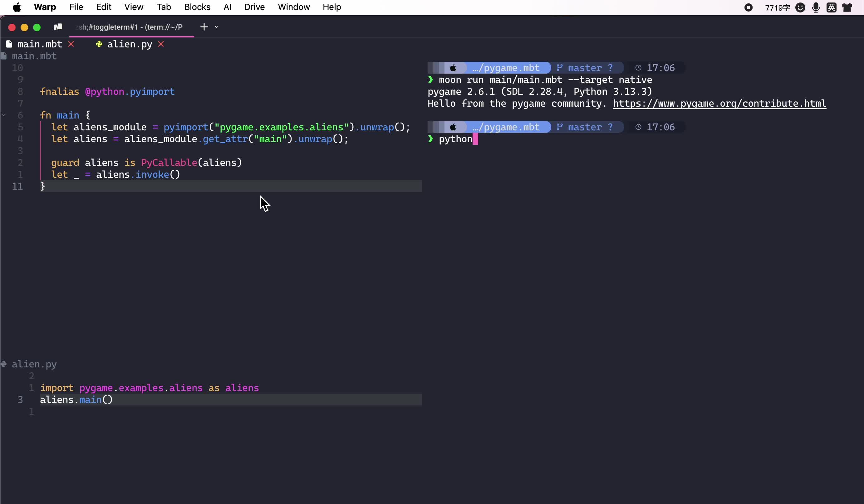Collapse the fn main code block fold arrow

click(4, 115)
